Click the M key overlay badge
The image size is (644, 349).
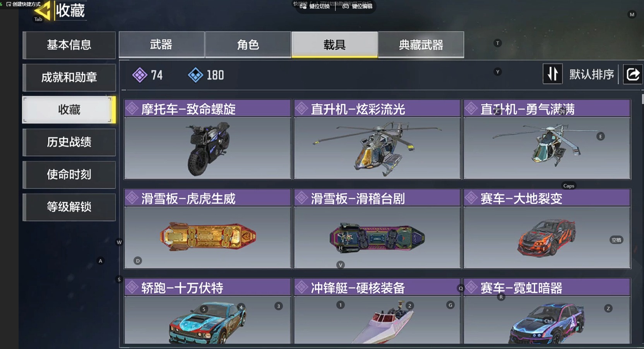(x=632, y=14)
